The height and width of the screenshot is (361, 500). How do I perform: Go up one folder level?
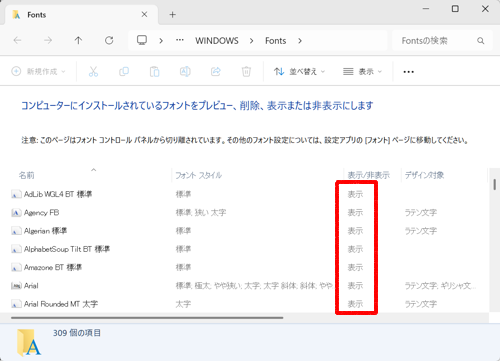point(78,41)
